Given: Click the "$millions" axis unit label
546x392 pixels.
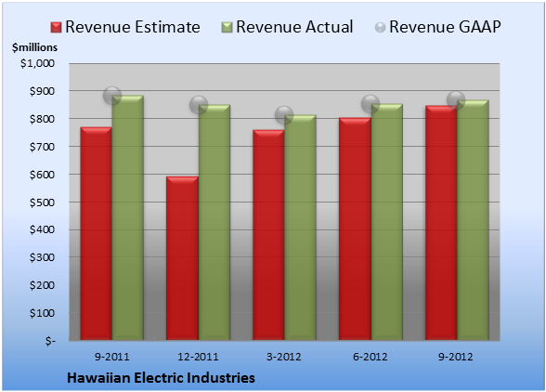Looking at the screenshot, I should 34,47.
